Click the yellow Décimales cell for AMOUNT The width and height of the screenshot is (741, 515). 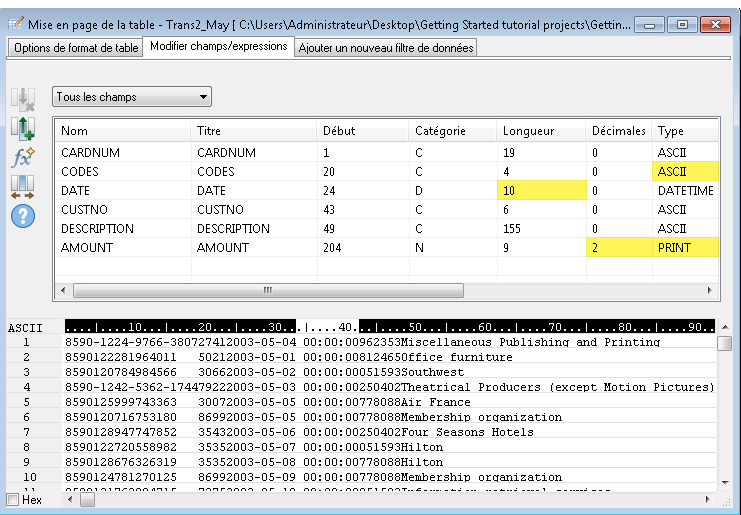click(x=617, y=247)
